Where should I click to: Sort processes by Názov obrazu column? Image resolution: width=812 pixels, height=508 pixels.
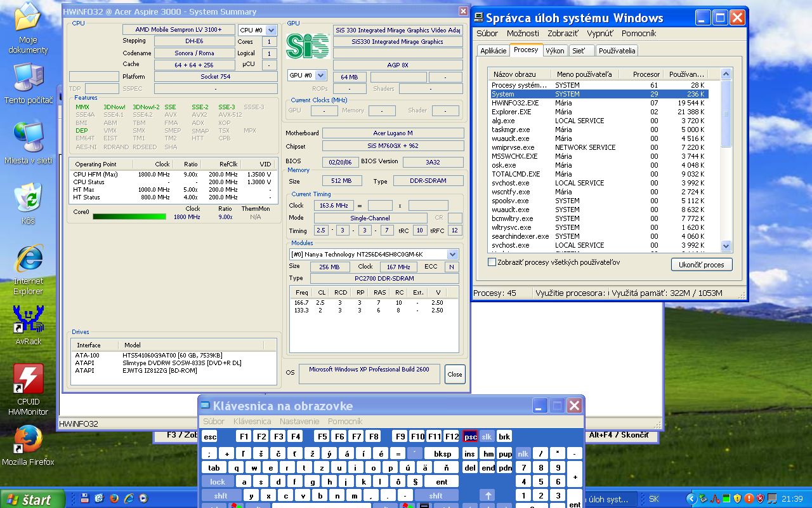[519, 74]
